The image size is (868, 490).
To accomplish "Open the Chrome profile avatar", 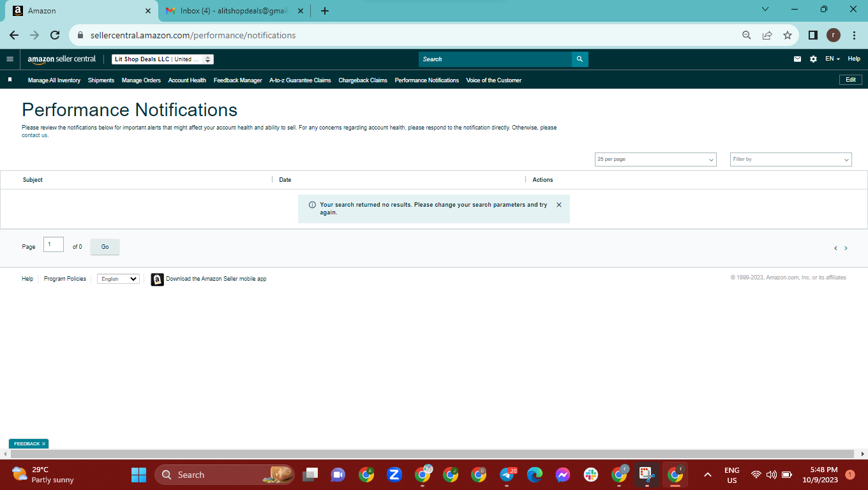I will tap(834, 35).
